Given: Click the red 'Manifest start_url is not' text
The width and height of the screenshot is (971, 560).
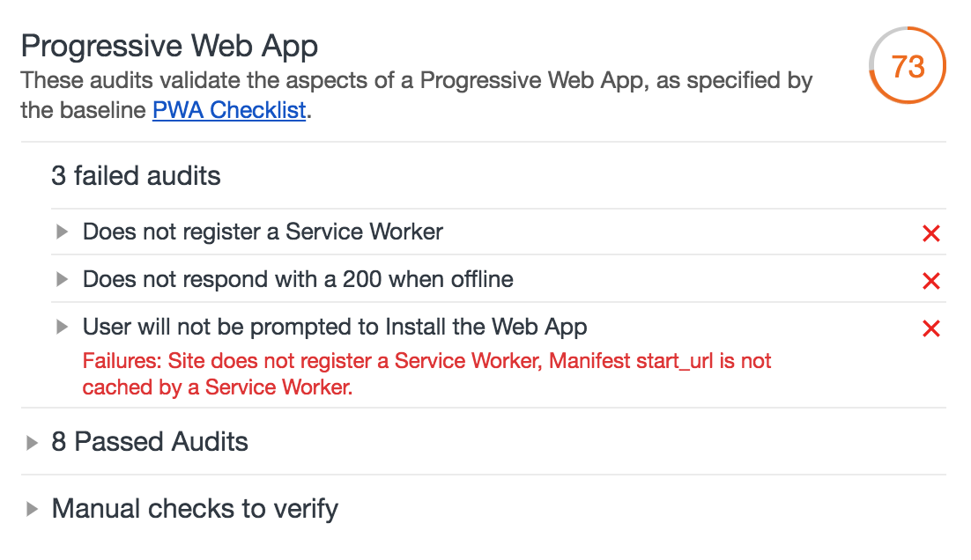Looking at the screenshot, I should click(x=660, y=360).
